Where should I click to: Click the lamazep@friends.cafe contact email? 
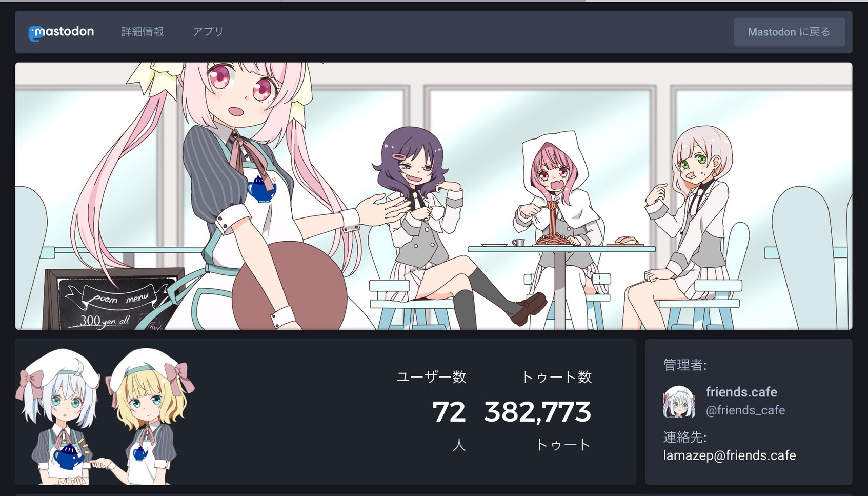[x=730, y=455]
